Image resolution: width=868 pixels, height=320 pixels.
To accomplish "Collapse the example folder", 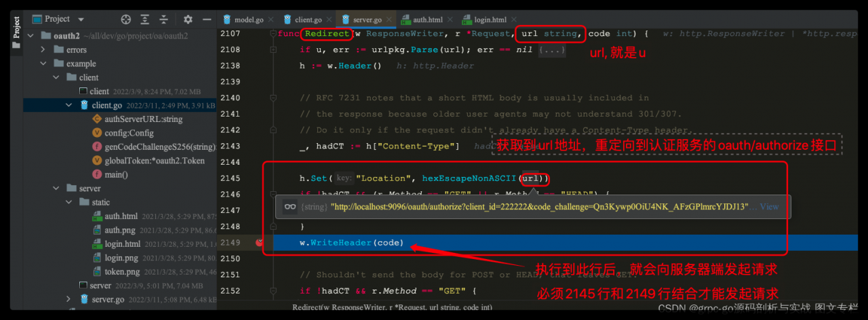I will point(43,64).
